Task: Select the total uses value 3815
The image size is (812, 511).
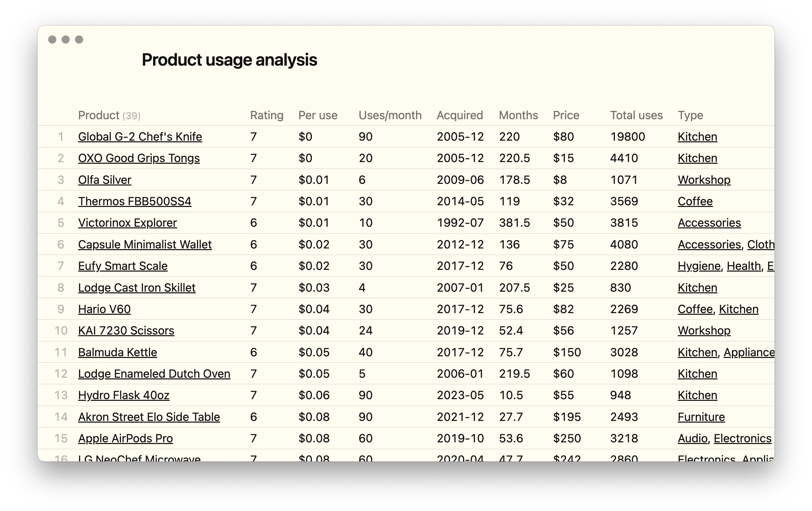Action: coord(624,223)
